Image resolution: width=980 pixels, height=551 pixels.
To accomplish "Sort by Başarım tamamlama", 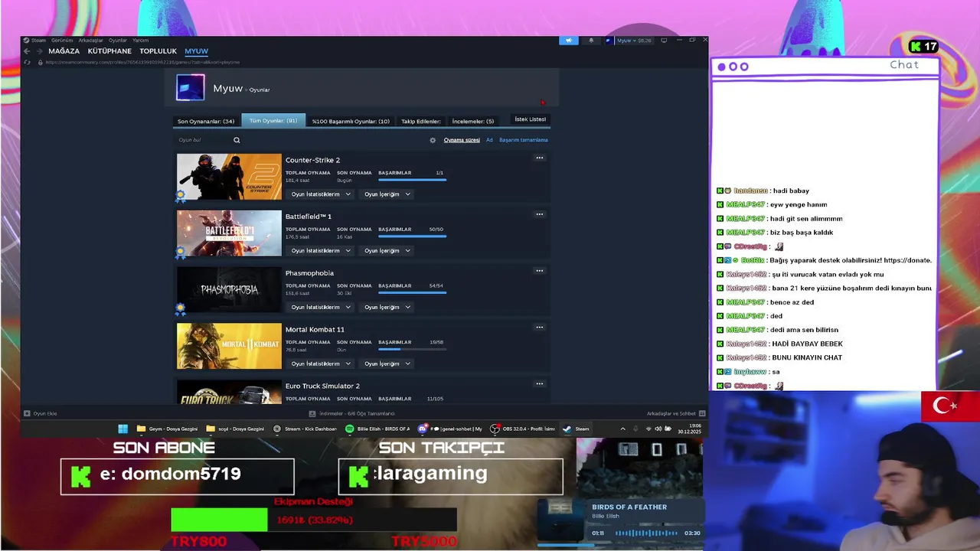I will (x=524, y=140).
